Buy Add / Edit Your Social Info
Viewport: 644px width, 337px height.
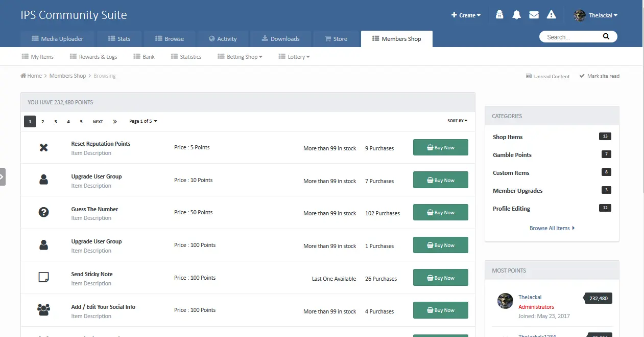[x=440, y=310]
